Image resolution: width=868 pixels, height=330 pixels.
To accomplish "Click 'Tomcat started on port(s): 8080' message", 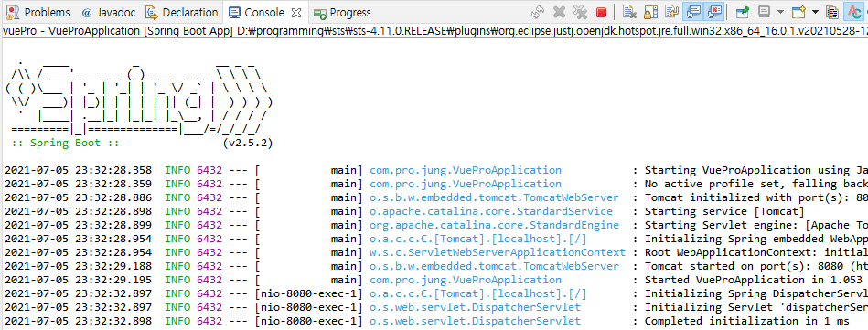I will pyautogui.click(x=756, y=266).
